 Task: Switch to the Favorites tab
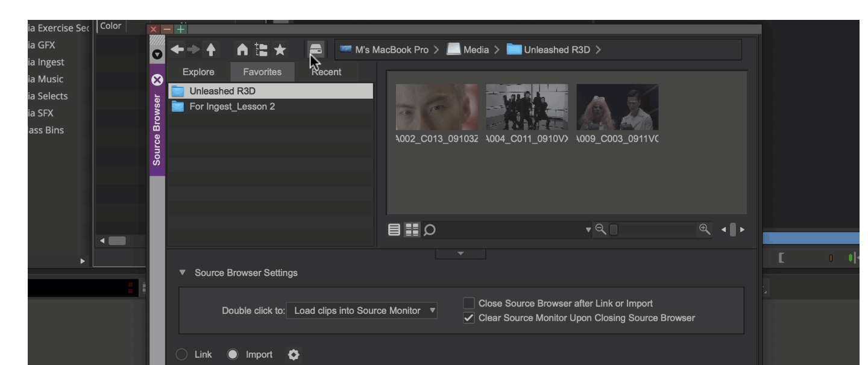click(x=262, y=72)
